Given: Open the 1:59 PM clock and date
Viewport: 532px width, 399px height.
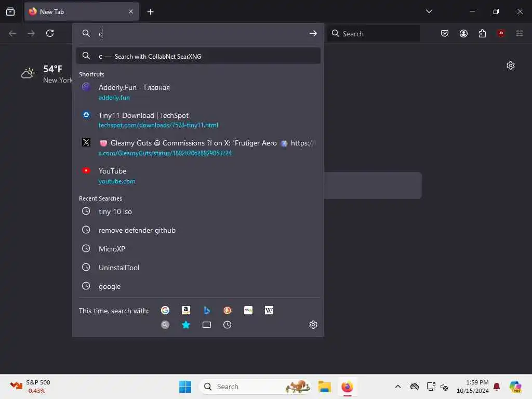Looking at the screenshot, I should point(473,387).
